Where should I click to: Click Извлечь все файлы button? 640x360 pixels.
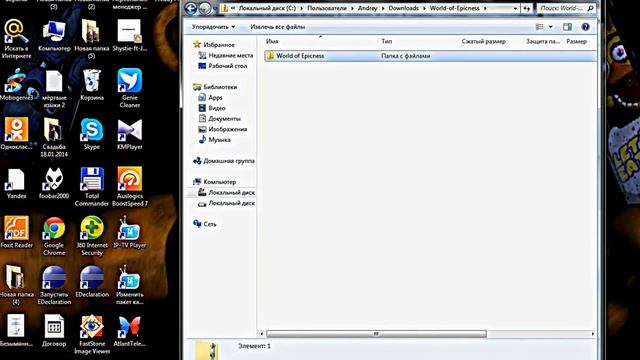tap(278, 27)
